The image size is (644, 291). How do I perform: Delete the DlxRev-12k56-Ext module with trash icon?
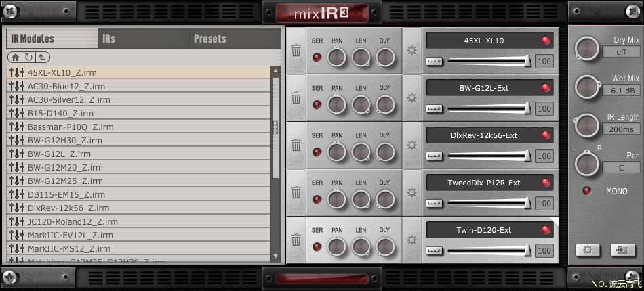coord(296,145)
